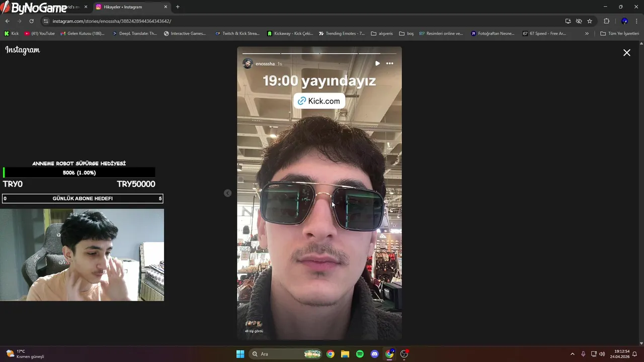Screen dimensions: 644x362
Task: Open the story's three-dot options menu
Action: tap(389, 63)
